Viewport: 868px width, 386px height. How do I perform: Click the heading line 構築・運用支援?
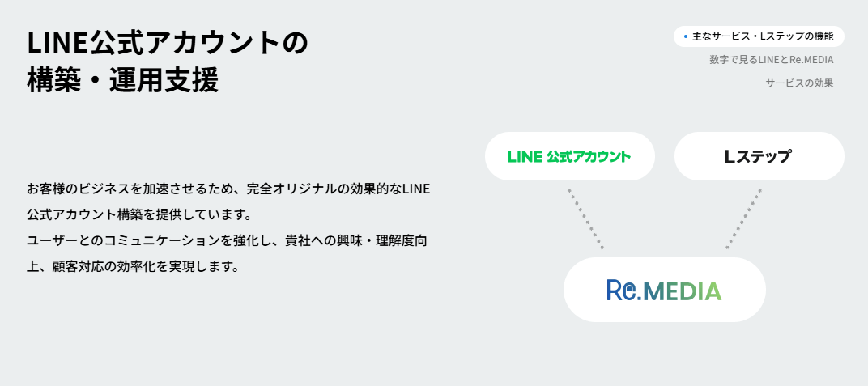[x=122, y=81]
